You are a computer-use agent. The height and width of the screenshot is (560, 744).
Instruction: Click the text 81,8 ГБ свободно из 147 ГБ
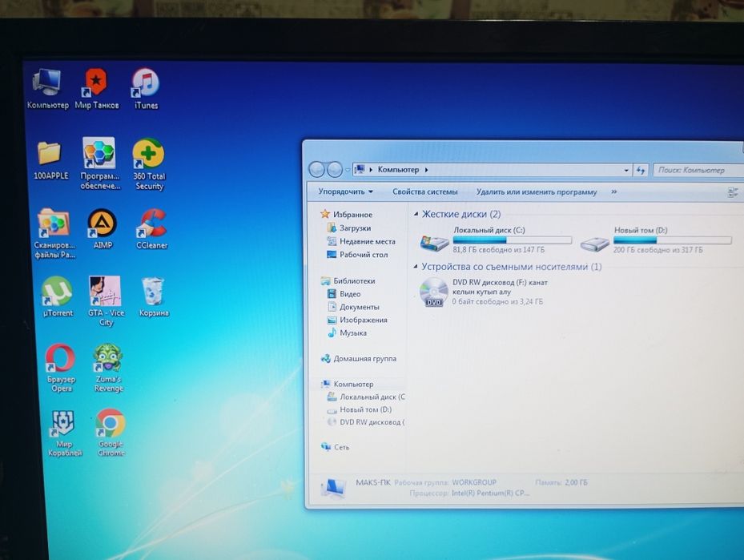(498, 250)
